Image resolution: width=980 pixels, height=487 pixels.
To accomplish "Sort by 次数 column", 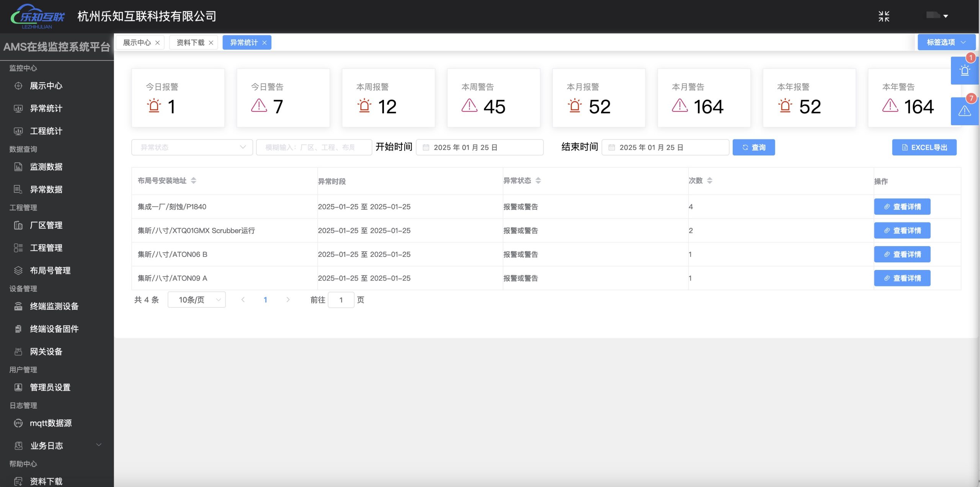I will 710,181.
